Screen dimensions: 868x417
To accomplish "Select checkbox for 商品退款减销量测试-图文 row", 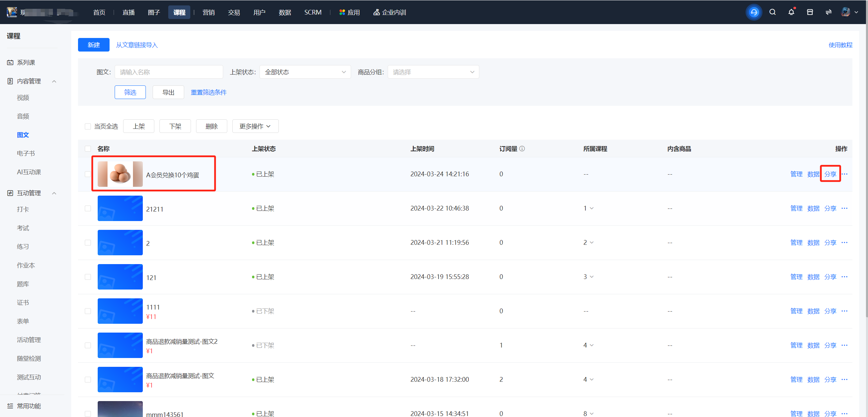I will [88, 379].
